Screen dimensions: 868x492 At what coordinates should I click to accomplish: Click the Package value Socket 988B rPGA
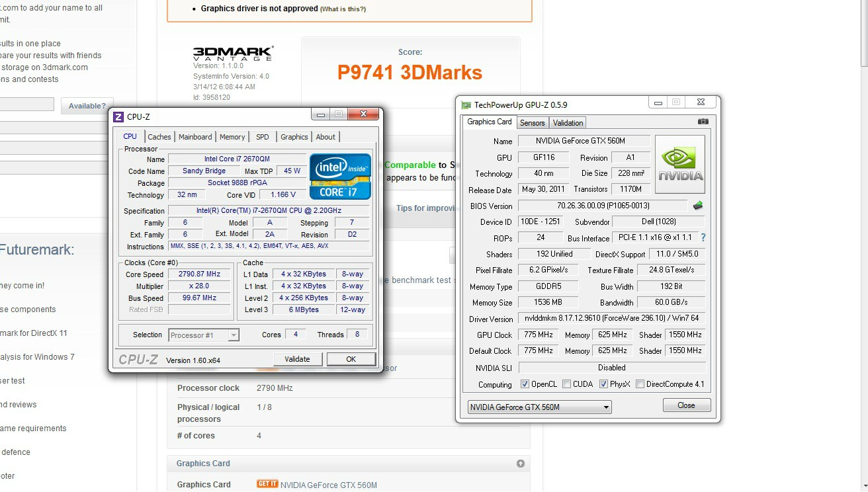pyautogui.click(x=238, y=183)
